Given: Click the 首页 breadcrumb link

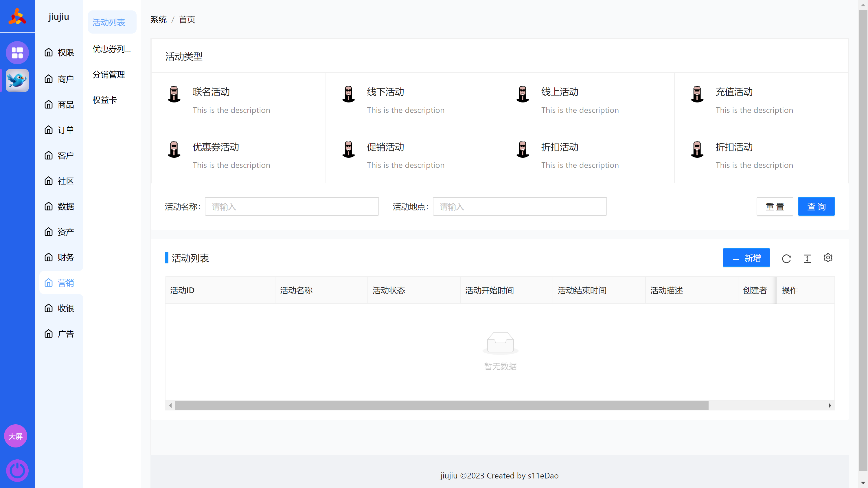Looking at the screenshot, I should point(187,20).
